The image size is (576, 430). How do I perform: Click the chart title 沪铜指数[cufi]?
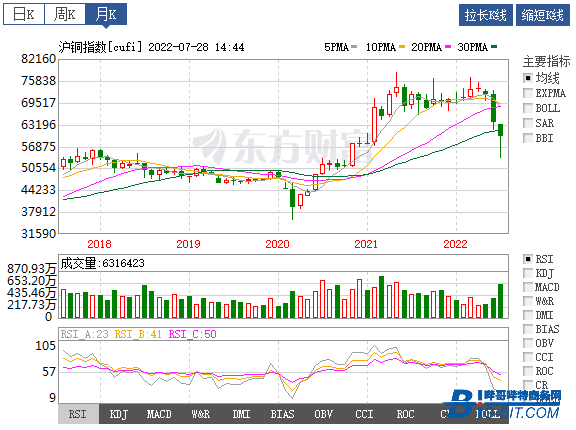click(100, 47)
